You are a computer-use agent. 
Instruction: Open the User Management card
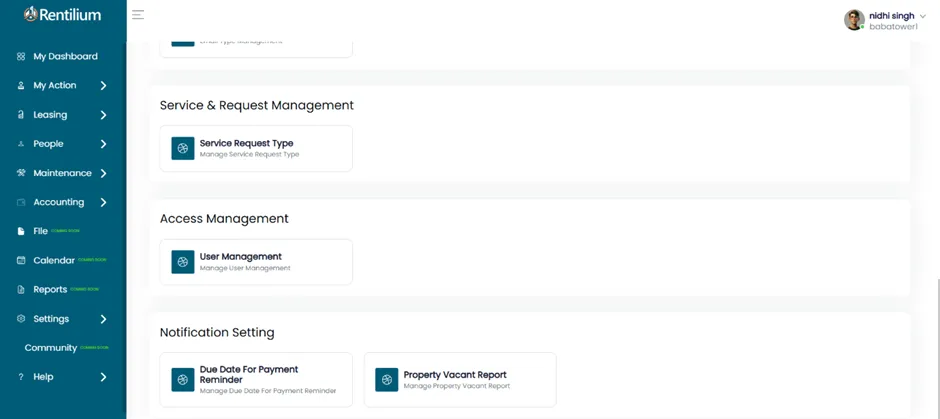(256, 262)
